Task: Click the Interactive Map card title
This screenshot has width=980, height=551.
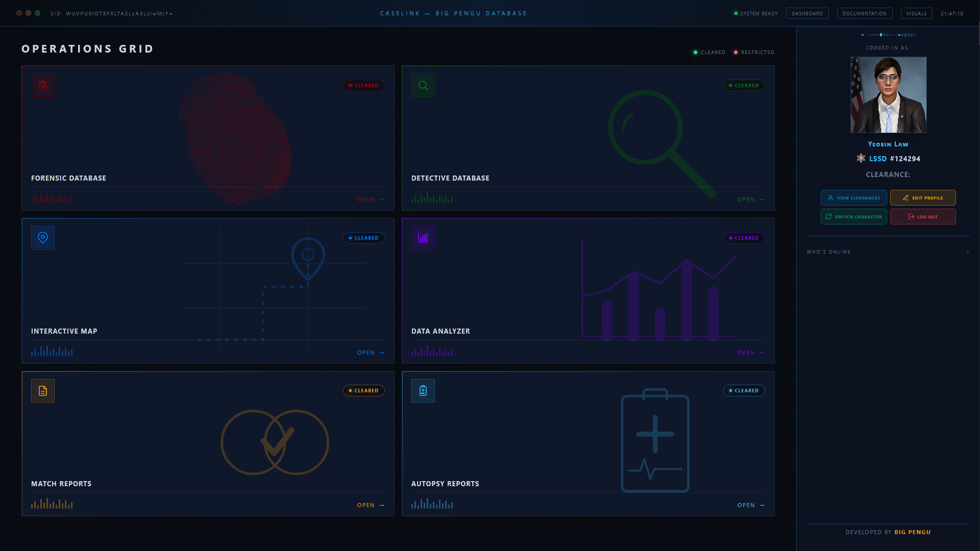Action: (x=64, y=331)
